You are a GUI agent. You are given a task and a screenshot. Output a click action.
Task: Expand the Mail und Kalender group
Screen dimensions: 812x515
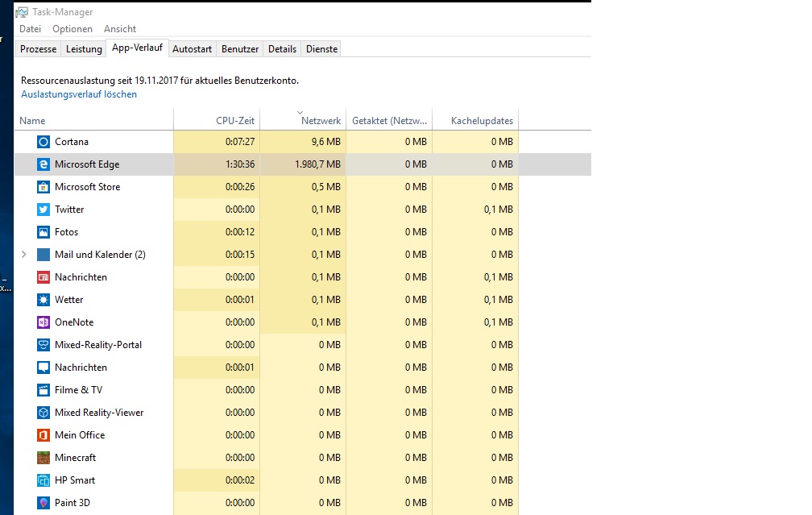tap(24, 255)
